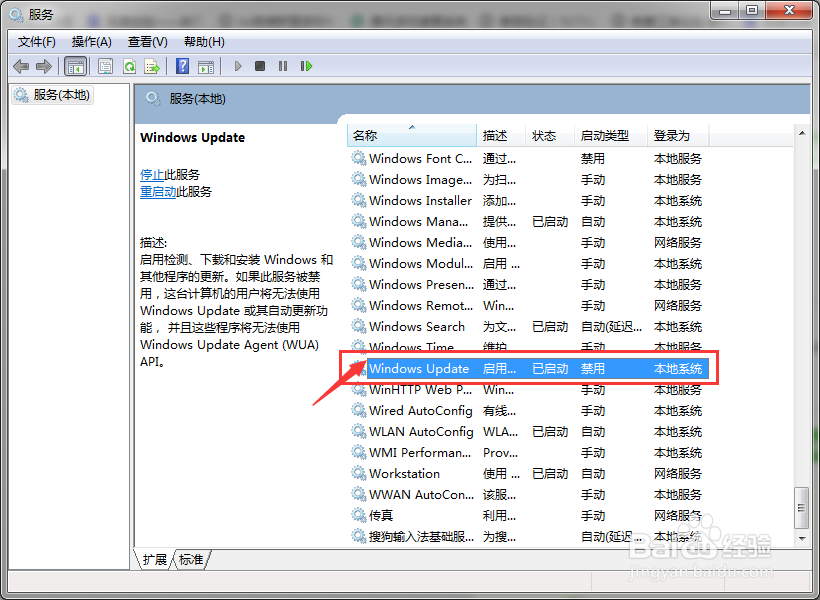
Task: Select the Windows Installer service row
Action: coord(528,200)
